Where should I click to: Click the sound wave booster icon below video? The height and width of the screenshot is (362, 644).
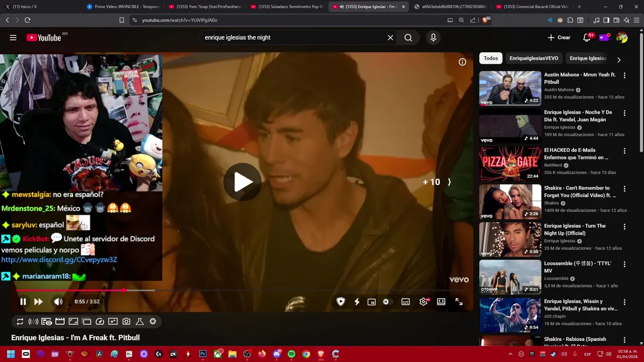pyautogui.click(x=33, y=321)
